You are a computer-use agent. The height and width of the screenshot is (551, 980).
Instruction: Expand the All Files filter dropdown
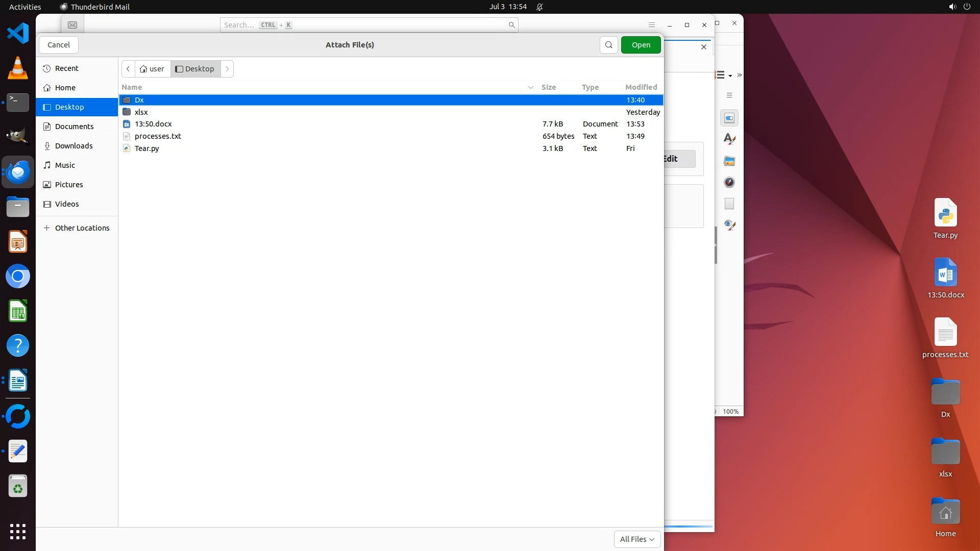point(637,539)
